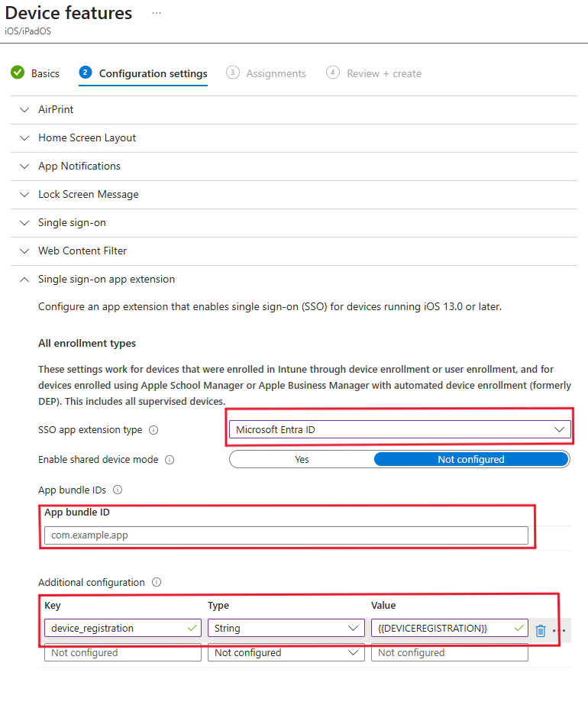Click the more options dots beside the trash icon
Viewport: 588px width, 705px height.
click(x=558, y=630)
